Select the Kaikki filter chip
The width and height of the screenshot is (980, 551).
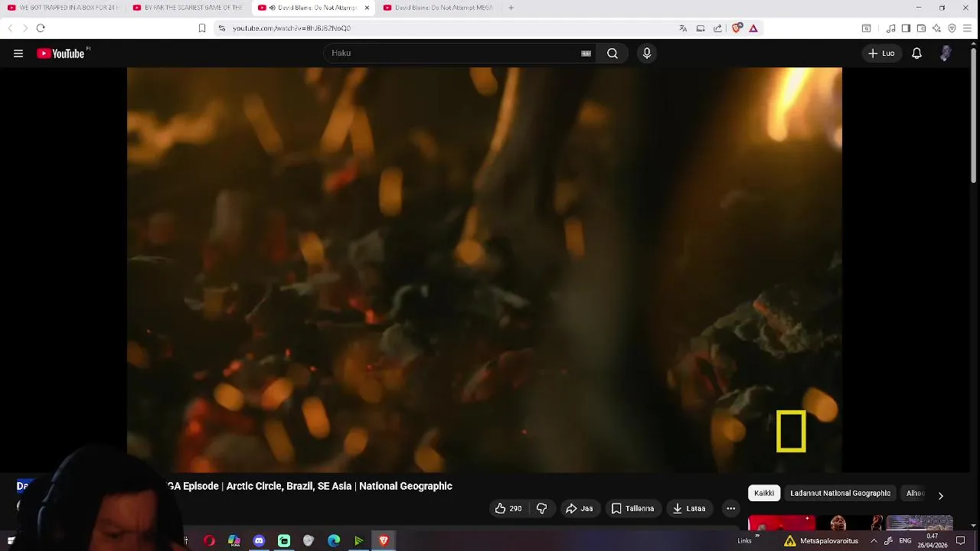pyautogui.click(x=764, y=493)
